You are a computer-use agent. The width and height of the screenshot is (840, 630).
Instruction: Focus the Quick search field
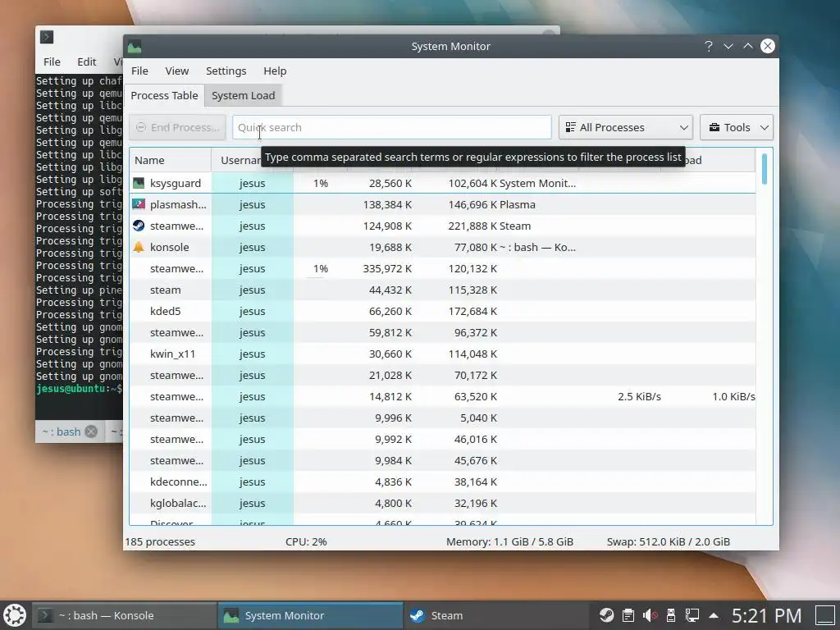(391, 127)
